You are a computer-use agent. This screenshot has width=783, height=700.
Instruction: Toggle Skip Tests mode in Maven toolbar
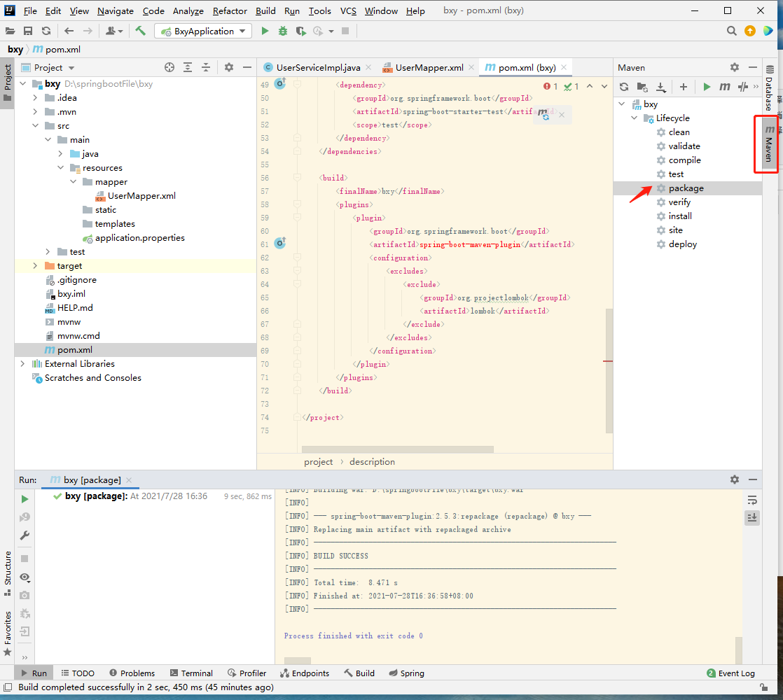click(743, 87)
